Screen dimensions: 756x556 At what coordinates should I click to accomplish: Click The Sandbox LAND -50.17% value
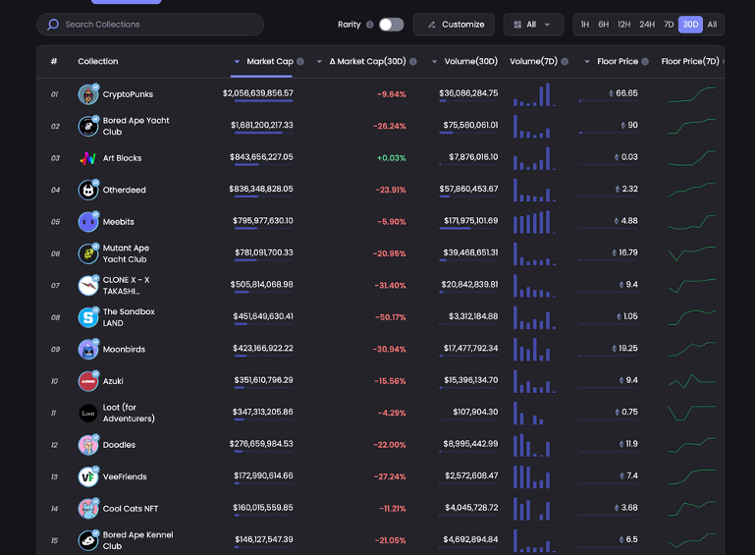(391, 317)
